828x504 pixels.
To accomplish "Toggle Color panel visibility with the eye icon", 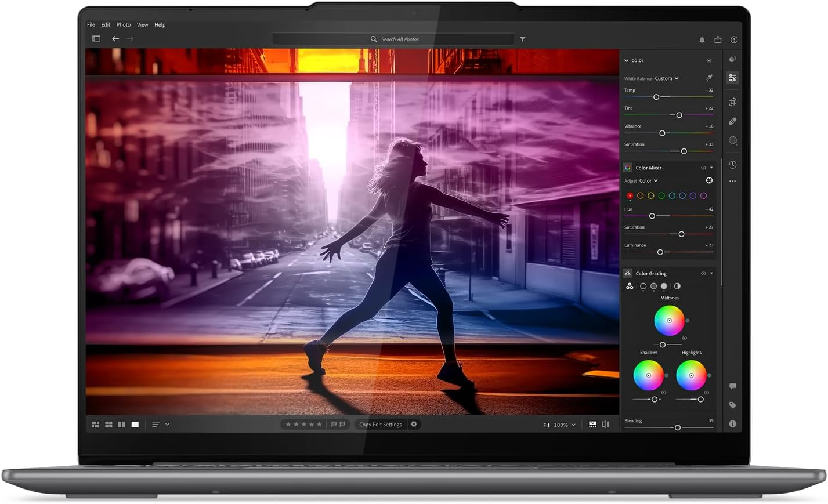I will tap(708, 60).
